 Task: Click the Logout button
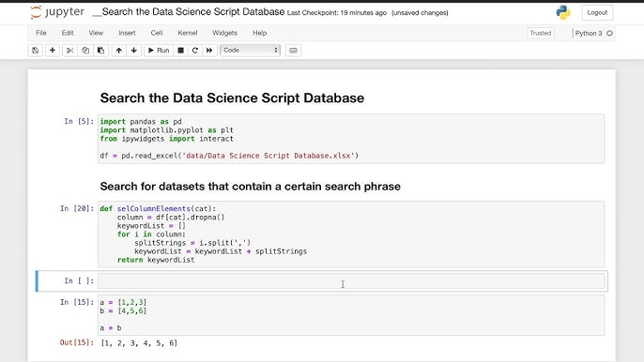coord(597,13)
